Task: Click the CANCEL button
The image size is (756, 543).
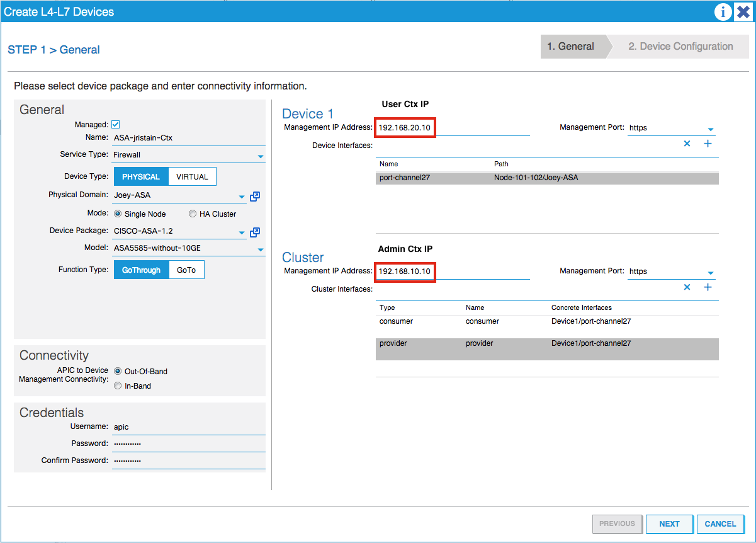Action: coord(720,524)
